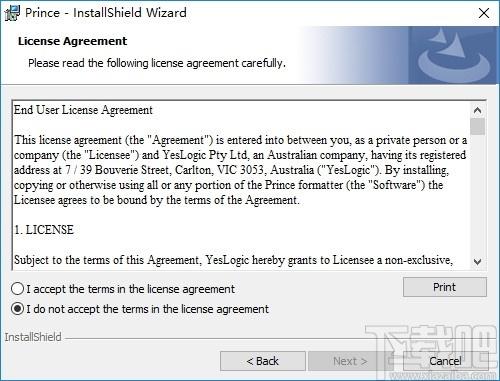Screen dimensions: 500x381
Task: Go back with the < Back button
Action: pyautogui.click(x=263, y=361)
